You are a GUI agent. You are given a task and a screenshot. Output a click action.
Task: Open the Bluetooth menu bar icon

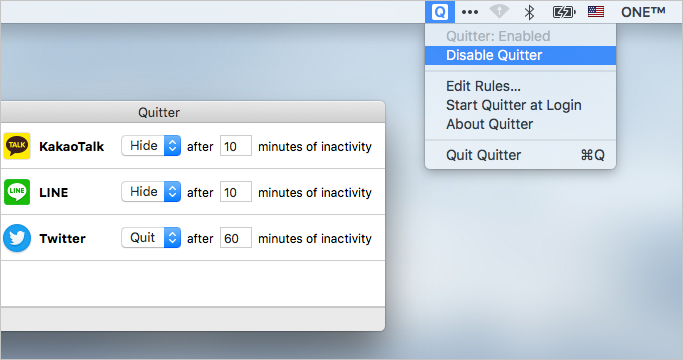click(x=529, y=12)
